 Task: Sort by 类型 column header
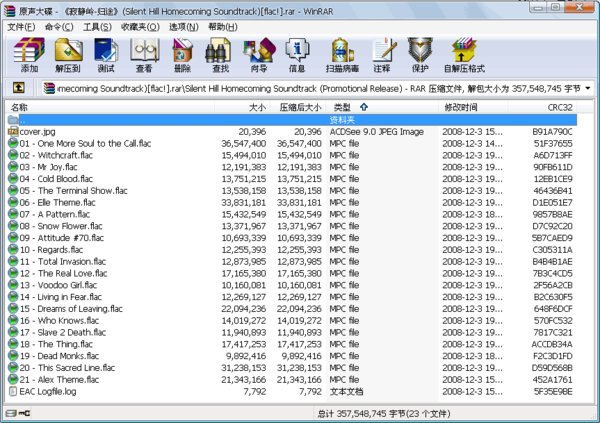(384, 107)
